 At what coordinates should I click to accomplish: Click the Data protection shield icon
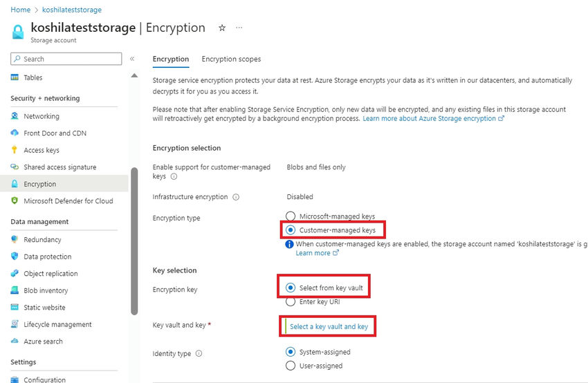[15, 256]
